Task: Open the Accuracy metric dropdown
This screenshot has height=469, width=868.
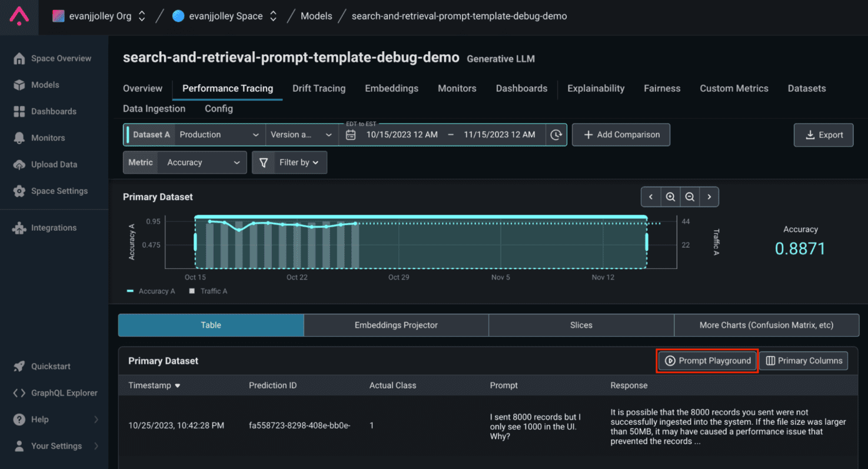Action: pyautogui.click(x=201, y=162)
